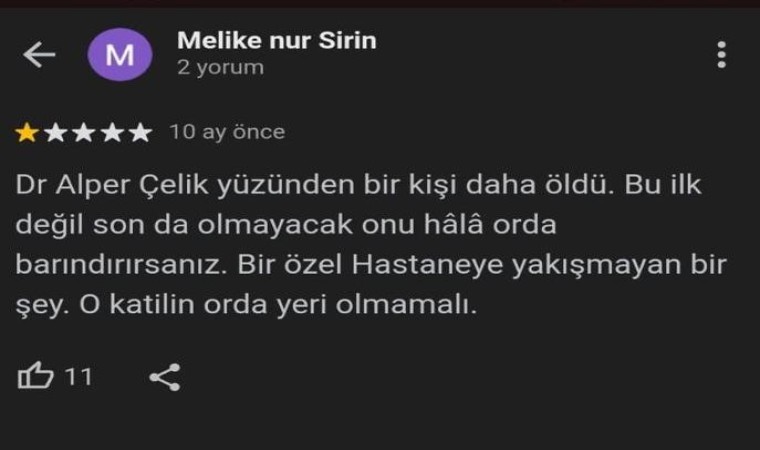View the reviewer's 2 yorum count
The width and height of the screenshot is (760, 450).
221,67
